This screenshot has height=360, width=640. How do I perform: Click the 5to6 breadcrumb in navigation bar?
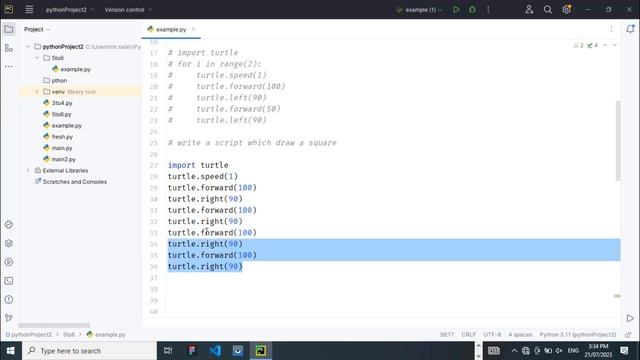[69, 335]
